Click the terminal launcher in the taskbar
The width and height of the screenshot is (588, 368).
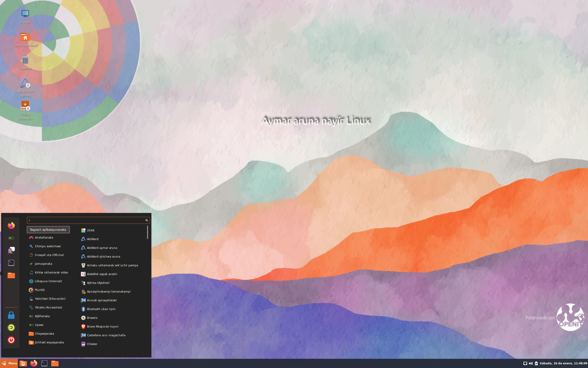(x=44, y=363)
